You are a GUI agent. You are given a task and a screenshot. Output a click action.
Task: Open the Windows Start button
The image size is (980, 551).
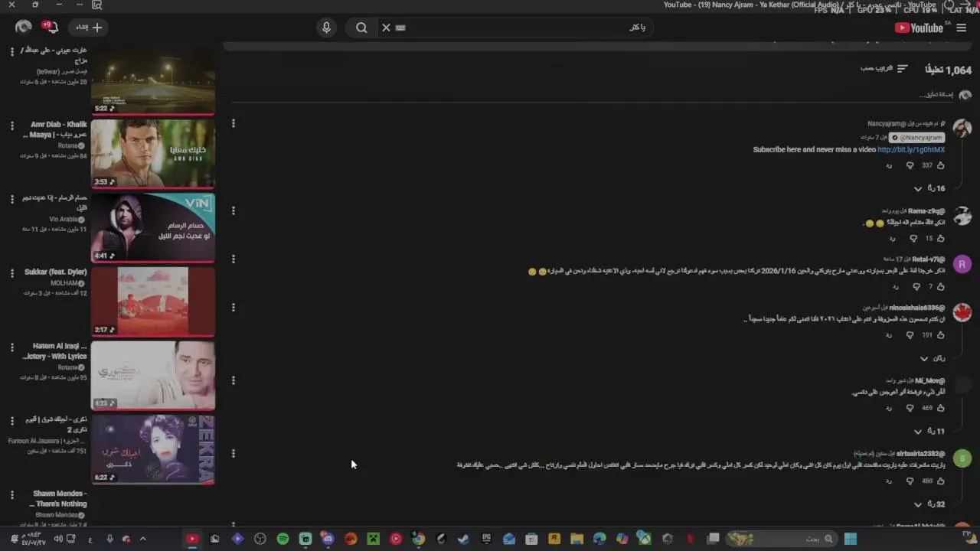click(850, 539)
